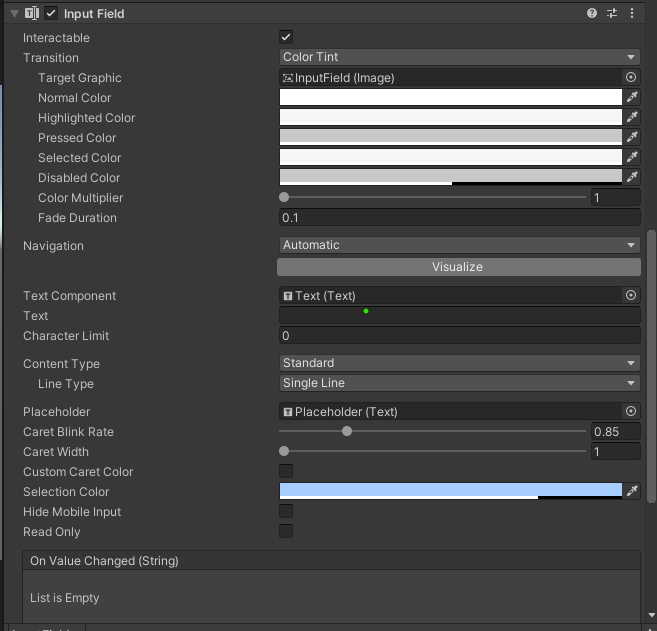Click Placeholder (Text) reference field
Image resolution: width=657 pixels, height=631 pixels.
coord(451,411)
